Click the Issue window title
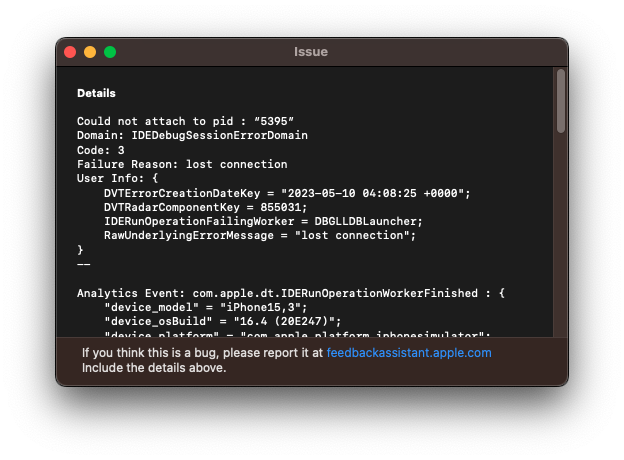This screenshot has width=624, height=460. (311, 52)
